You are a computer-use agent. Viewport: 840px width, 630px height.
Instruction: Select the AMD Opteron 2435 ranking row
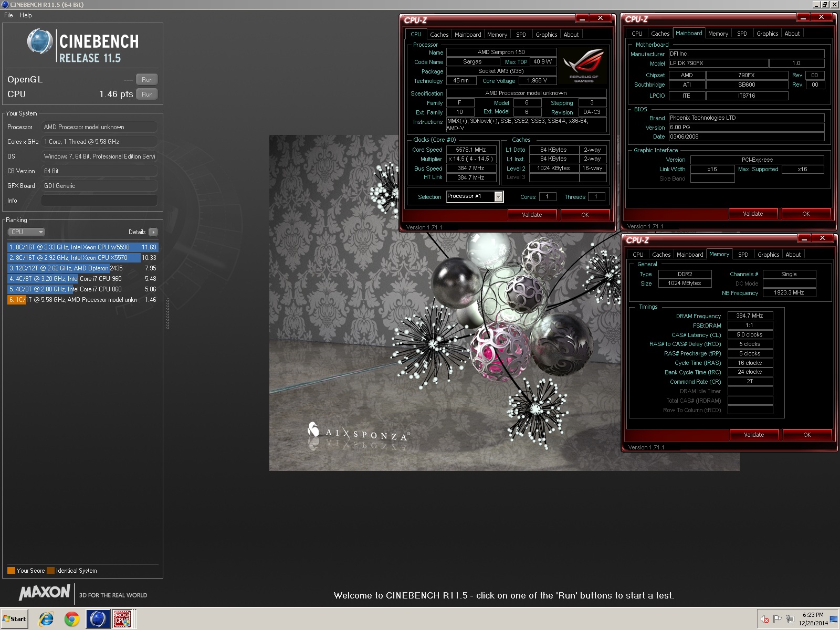coord(82,268)
